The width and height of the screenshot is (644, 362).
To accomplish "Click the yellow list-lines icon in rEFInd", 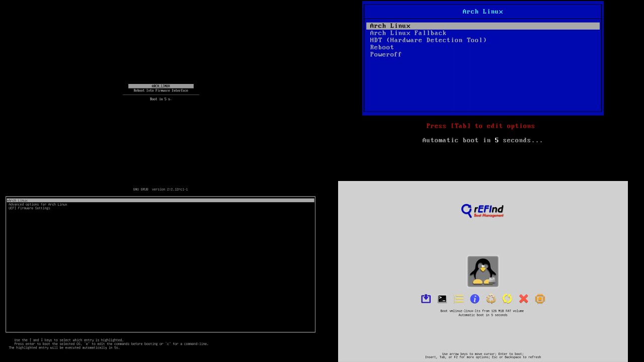I will (458, 299).
